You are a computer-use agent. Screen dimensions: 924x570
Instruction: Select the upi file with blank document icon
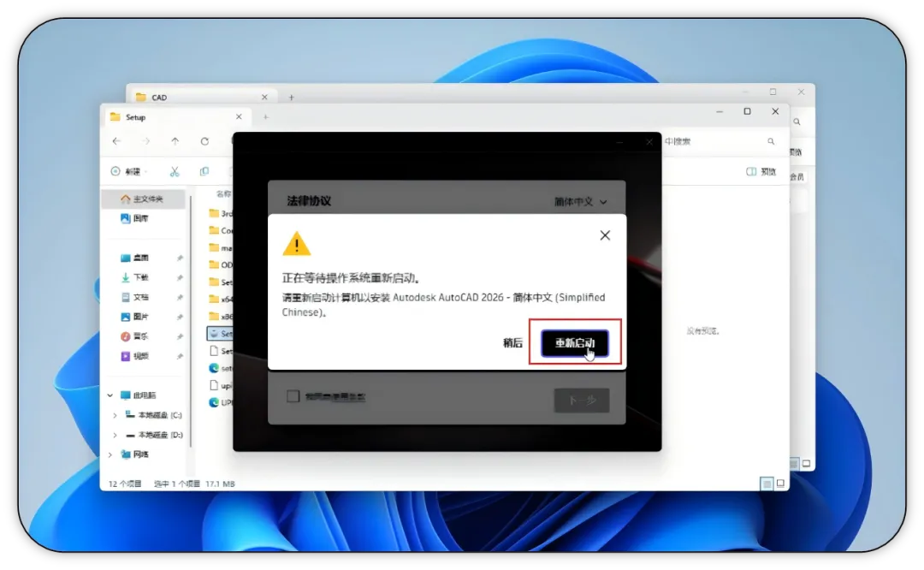221,385
